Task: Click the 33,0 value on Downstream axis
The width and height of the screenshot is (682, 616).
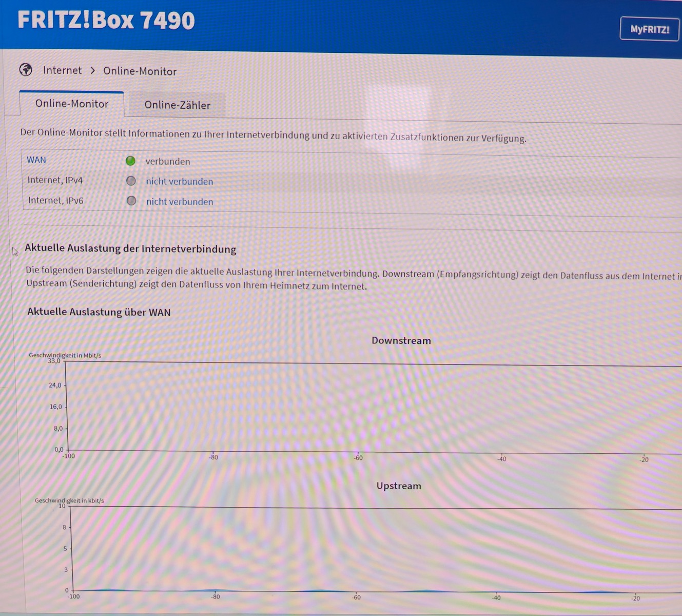Action: (x=54, y=361)
